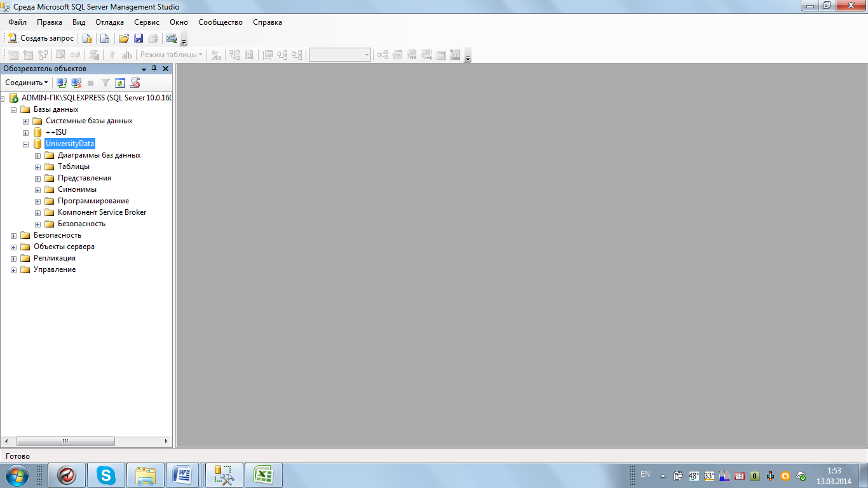868x488 pixels.
Task: Open the Сервис menu
Action: coord(147,22)
